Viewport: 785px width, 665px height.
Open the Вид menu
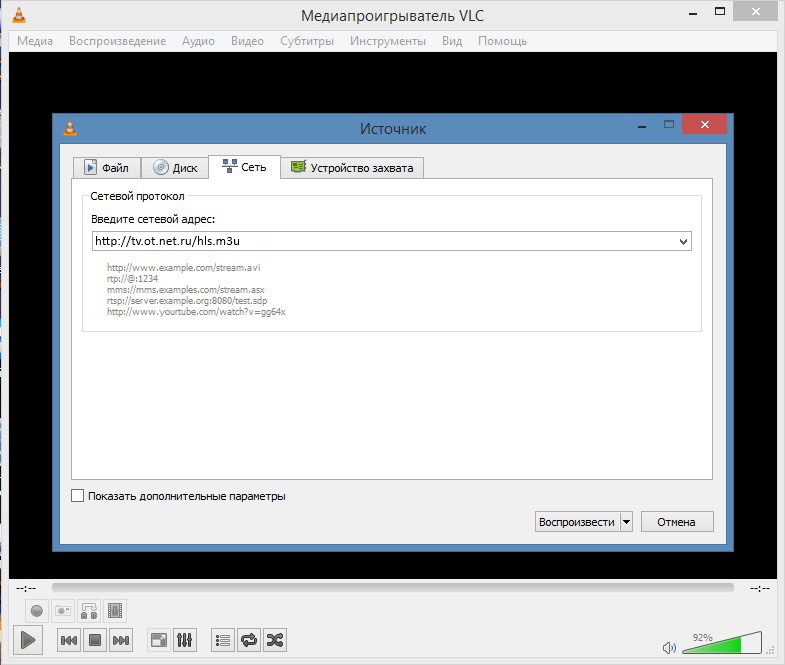coord(452,41)
